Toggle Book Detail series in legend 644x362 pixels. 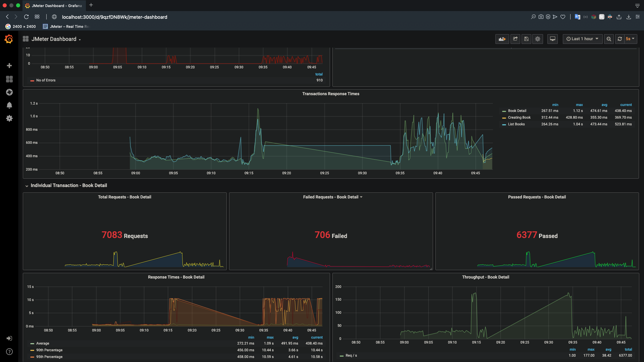pos(517,111)
